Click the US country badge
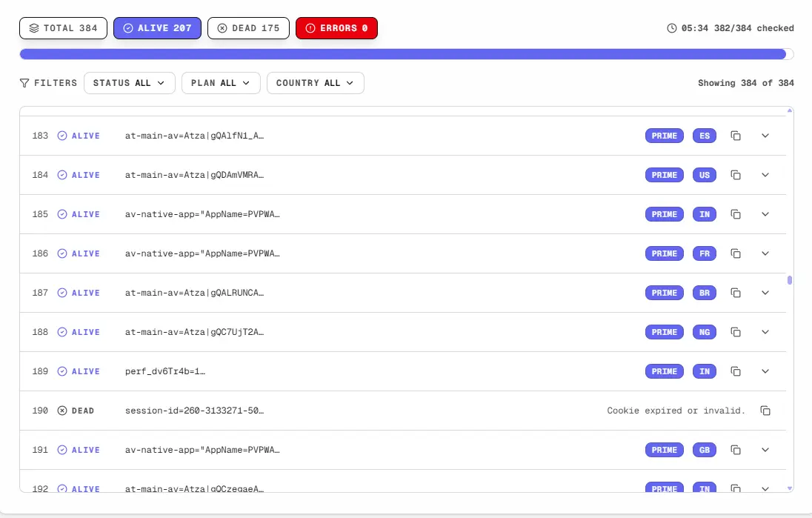The width and height of the screenshot is (812, 518). click(x=705, y=175)
